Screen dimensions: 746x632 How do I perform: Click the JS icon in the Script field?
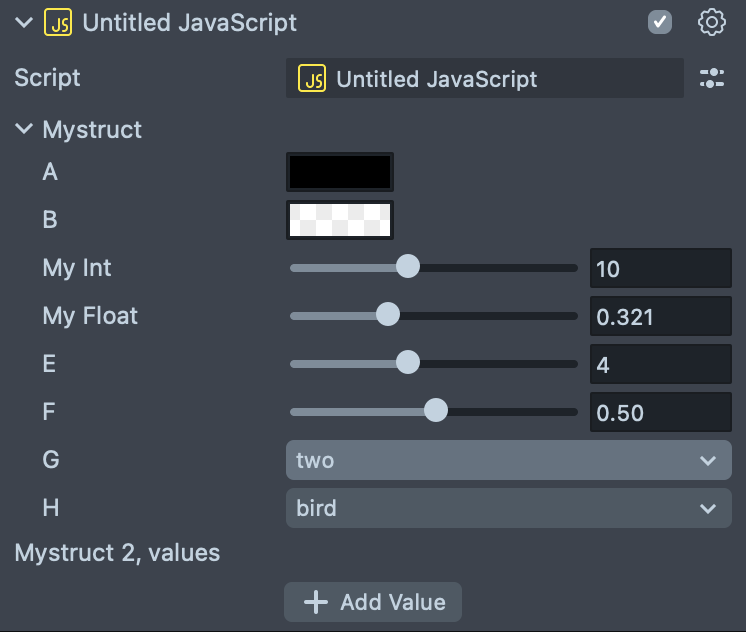coord(313,79)
